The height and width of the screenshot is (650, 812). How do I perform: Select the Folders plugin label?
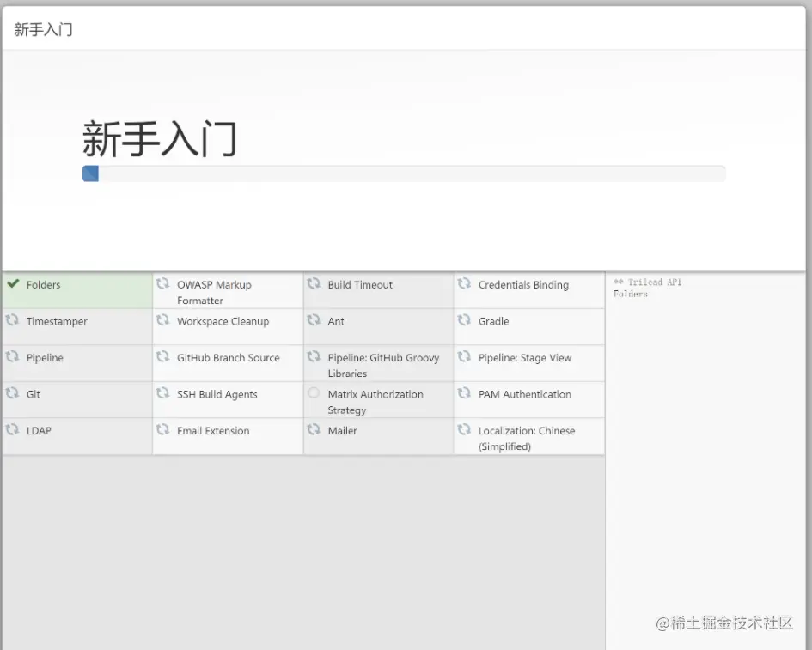pos(44,284)
